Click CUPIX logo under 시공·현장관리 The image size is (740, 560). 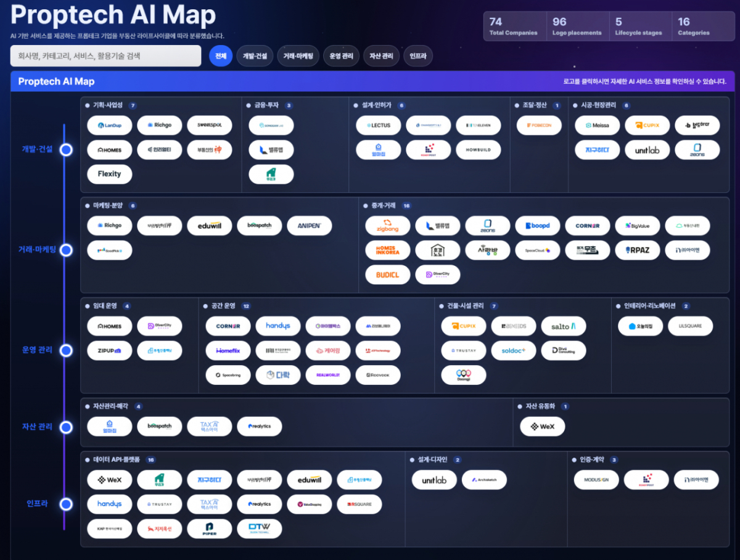[647, 125]
